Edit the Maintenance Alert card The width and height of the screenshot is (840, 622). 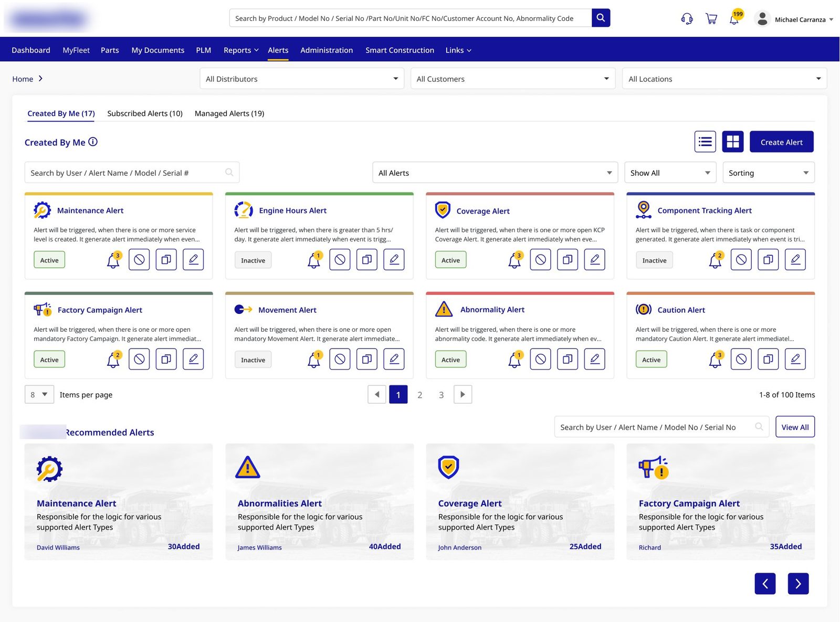(193, 259)
